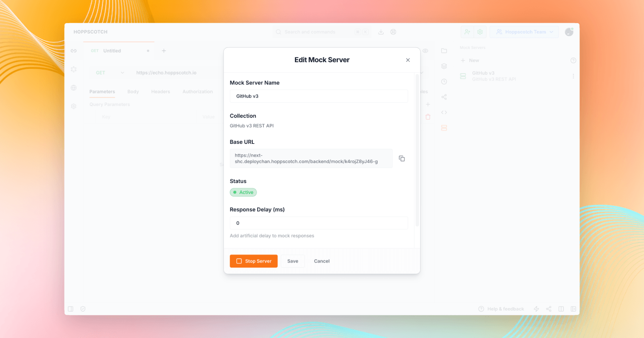
Task: Open the Collections folder icon
Action: pos(444,51)
